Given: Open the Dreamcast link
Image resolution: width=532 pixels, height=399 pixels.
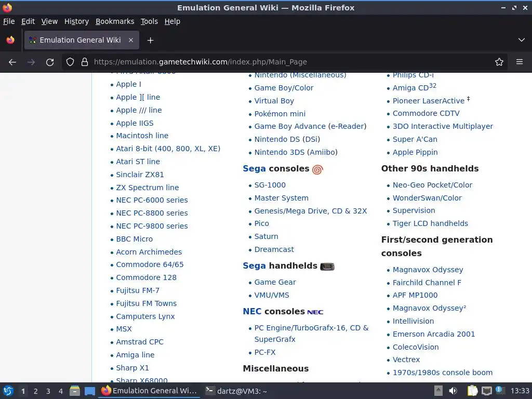Looking at the screenshot, I should pyautogui.click(x=274, y=249).
